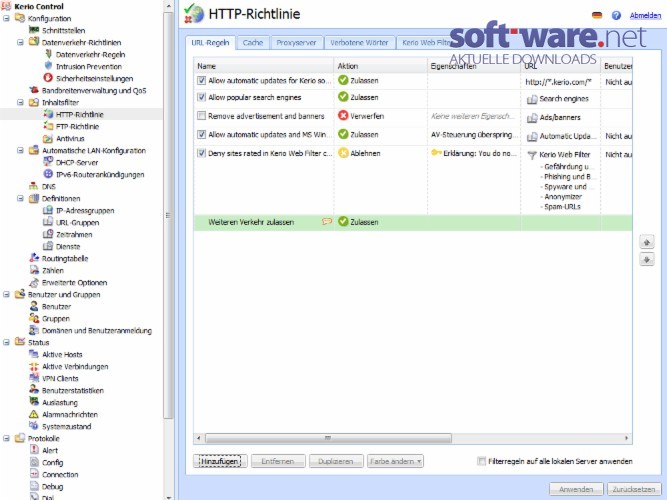Select VPN Clients icon

point(34,378)
